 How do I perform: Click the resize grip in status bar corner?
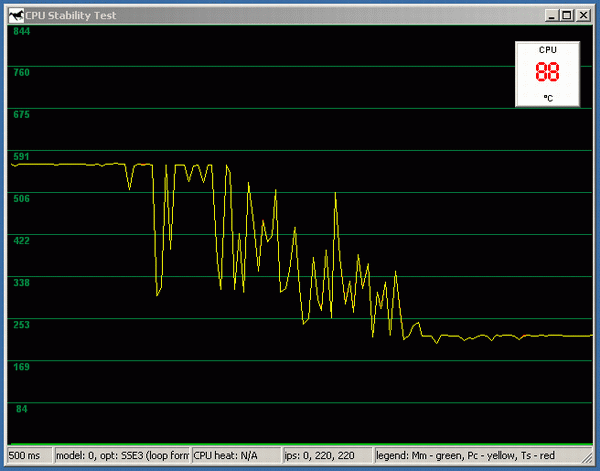[x=587, y=458]
